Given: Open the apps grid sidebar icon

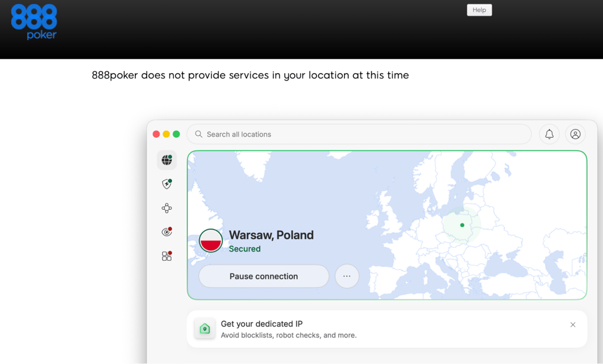Looking at the screenshot, I should 167,256.
